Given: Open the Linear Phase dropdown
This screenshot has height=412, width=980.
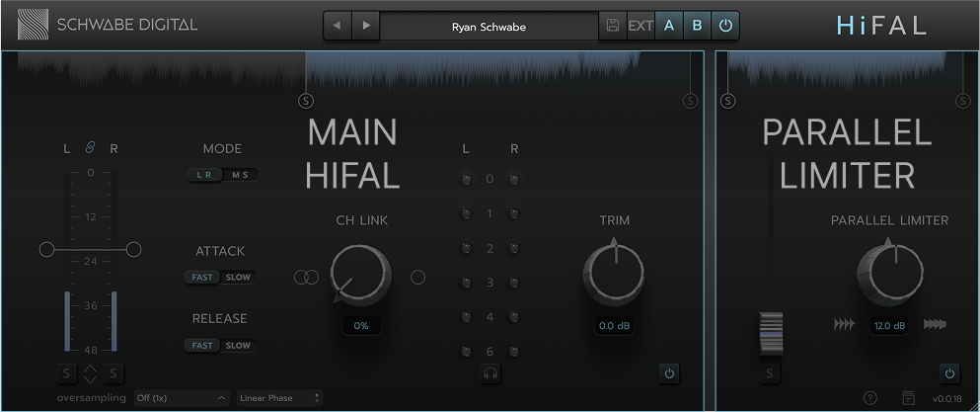Looking at the screenshot, I should click(x=279, y=397).
